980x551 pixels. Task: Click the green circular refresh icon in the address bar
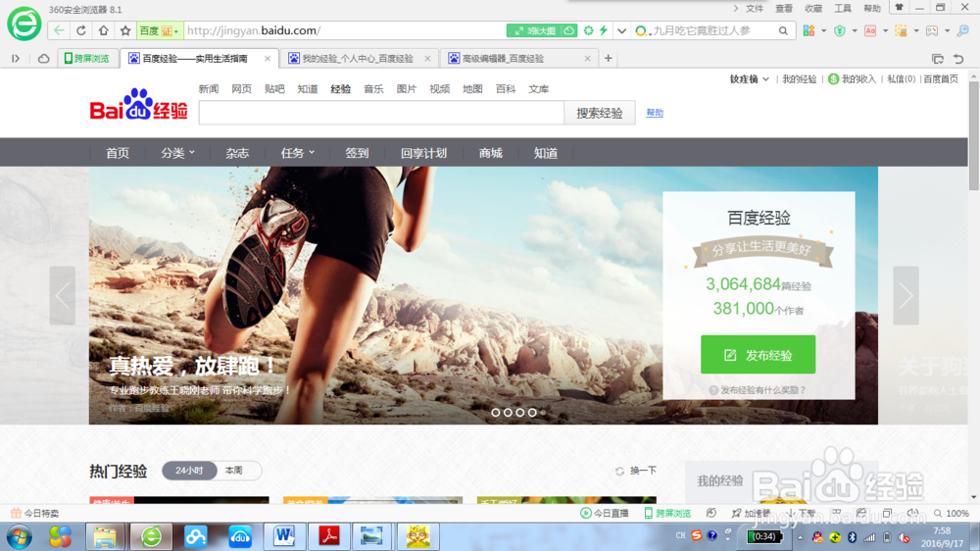[588, 30]
